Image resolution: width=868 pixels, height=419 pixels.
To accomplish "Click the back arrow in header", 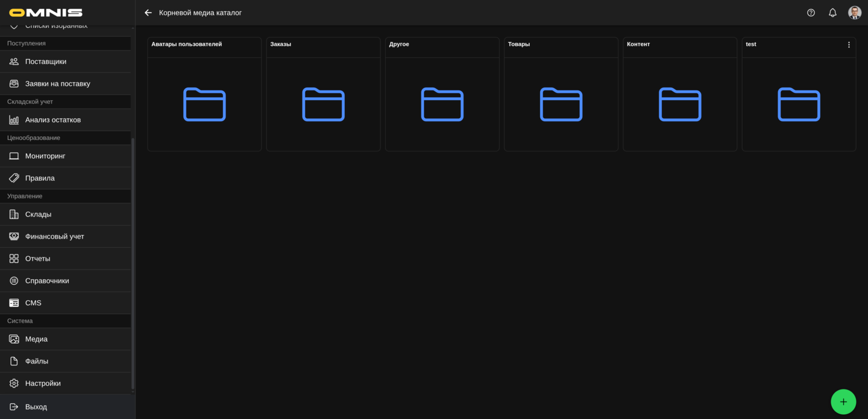I will 148,13.
